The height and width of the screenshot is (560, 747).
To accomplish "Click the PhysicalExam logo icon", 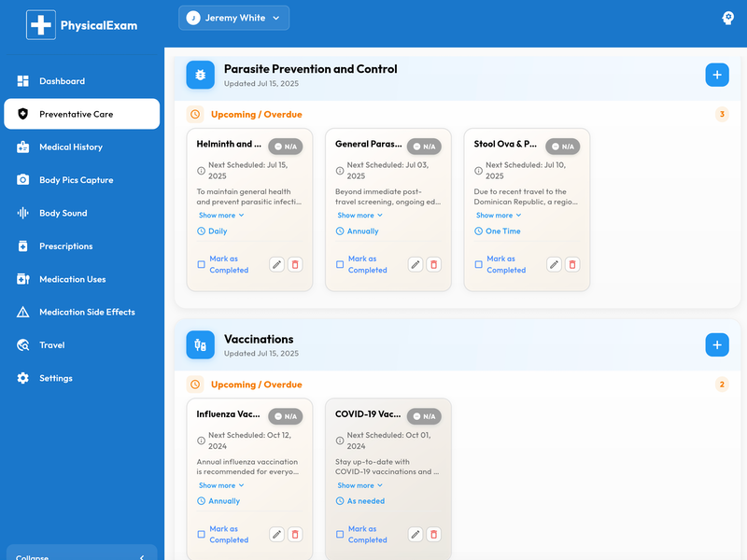I will [41, 25].
